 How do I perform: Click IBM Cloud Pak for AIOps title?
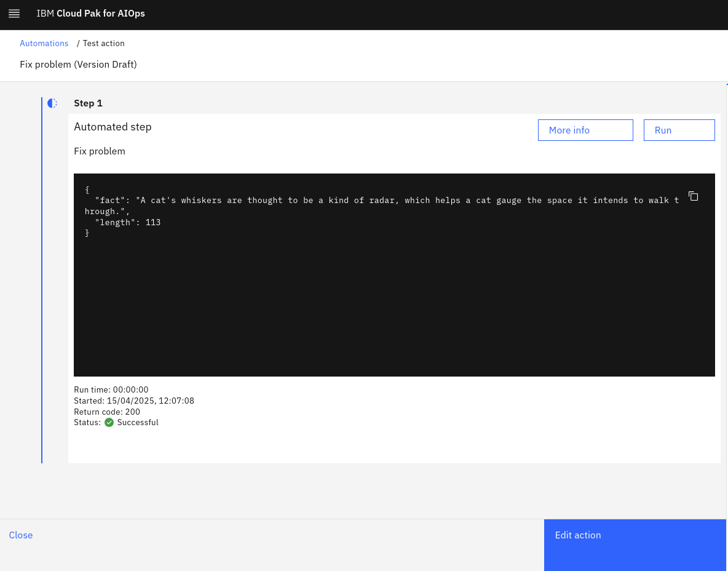[x=90, y=14]
